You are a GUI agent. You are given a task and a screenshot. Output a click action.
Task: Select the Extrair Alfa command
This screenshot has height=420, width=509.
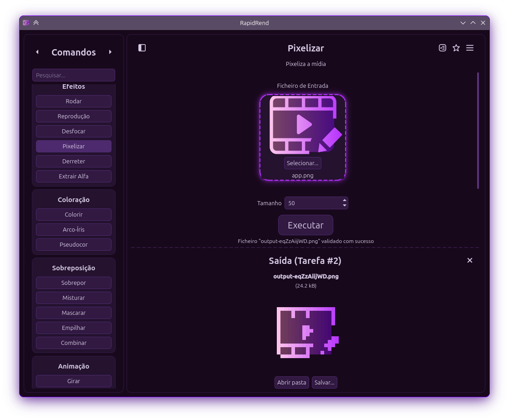pyautogui.click(x=74, y=177)
